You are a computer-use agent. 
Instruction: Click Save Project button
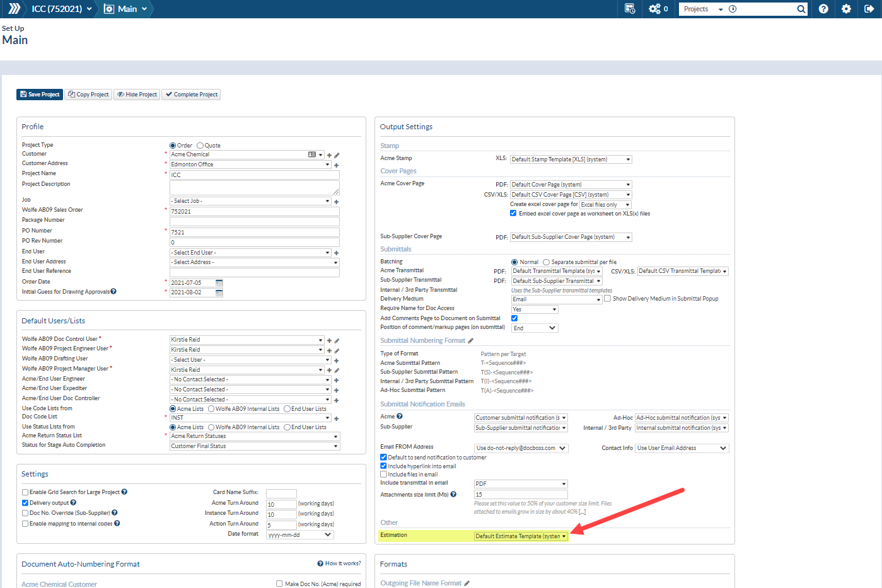[x=40, y=95]
